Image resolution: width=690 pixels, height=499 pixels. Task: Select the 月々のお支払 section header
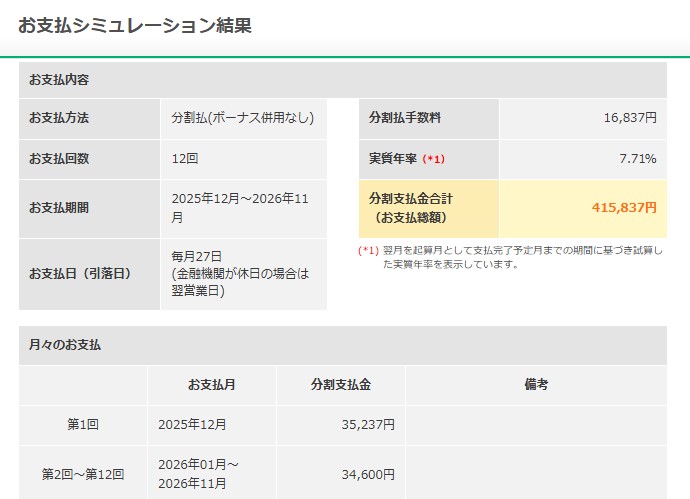click(65, 345)
